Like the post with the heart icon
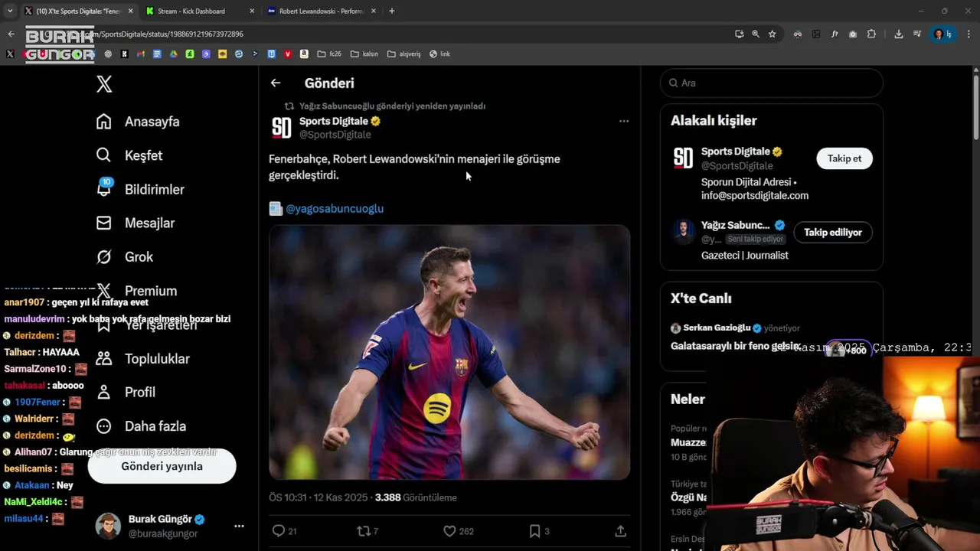980x551 pixels. (x=449, y=530)
